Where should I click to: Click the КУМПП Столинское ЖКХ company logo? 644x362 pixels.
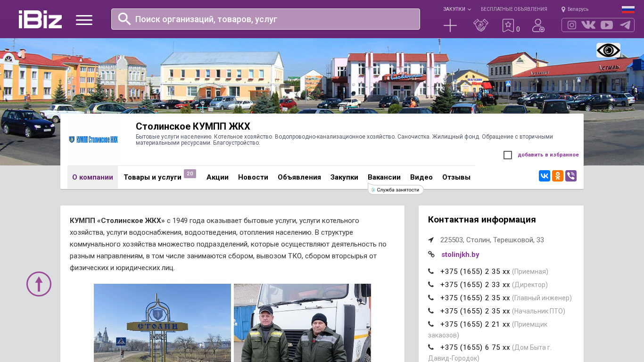[93, 140]
